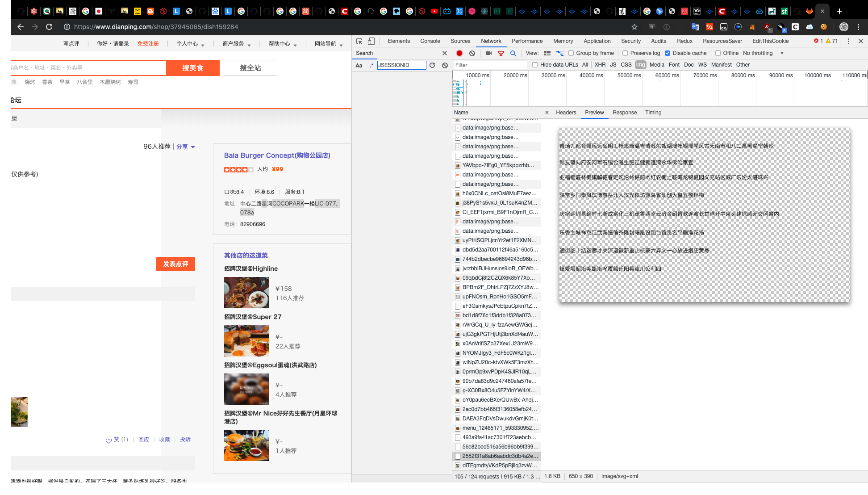
Task: Click the network search magnifier icon
Action: [x=513, y=53]
